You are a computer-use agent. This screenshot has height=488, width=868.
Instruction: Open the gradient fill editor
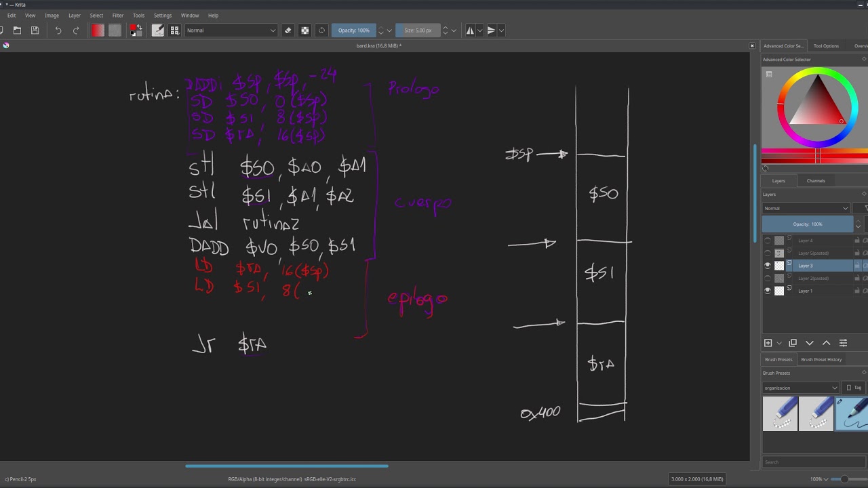98,30
